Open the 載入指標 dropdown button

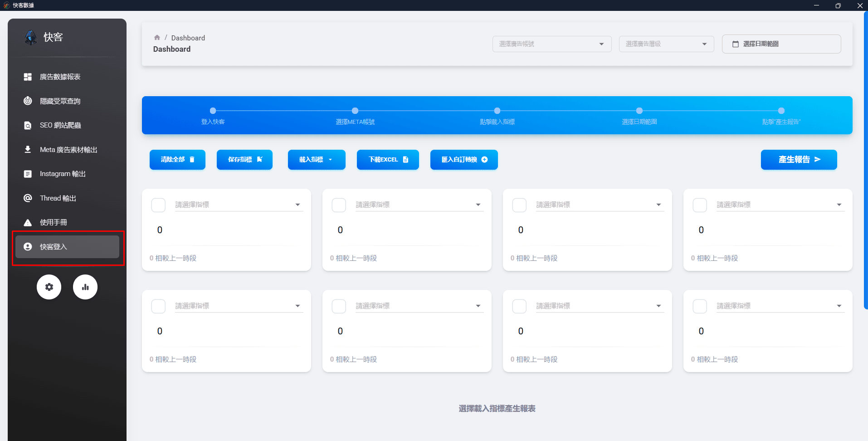click(x=316, y=160)
